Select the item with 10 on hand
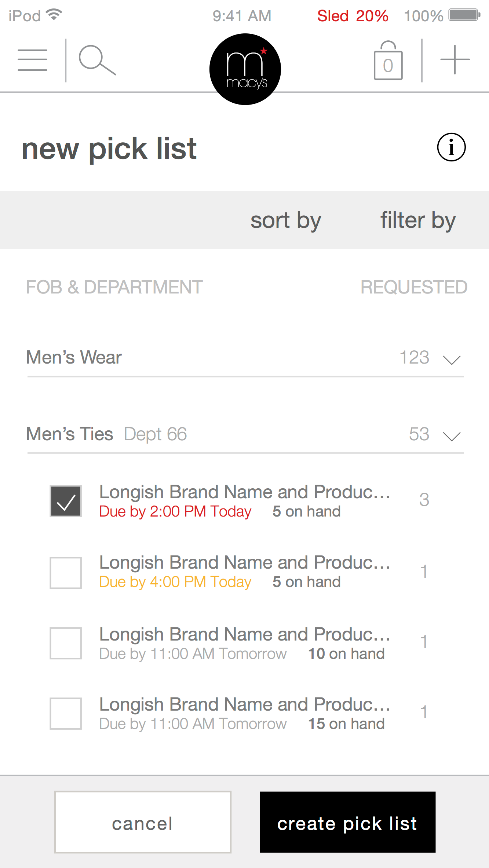Screen dimensions: 489x868 (x=66, y=643)
